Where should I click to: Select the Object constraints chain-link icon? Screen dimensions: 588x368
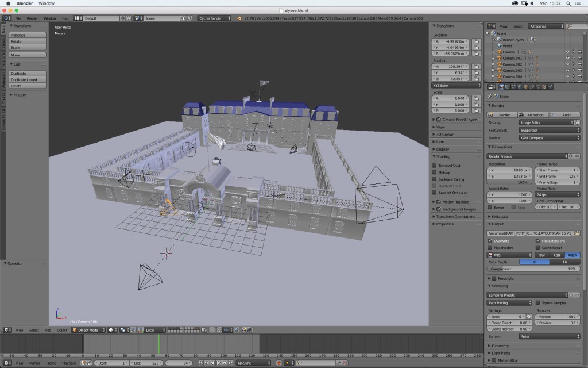tap(531, 87)
